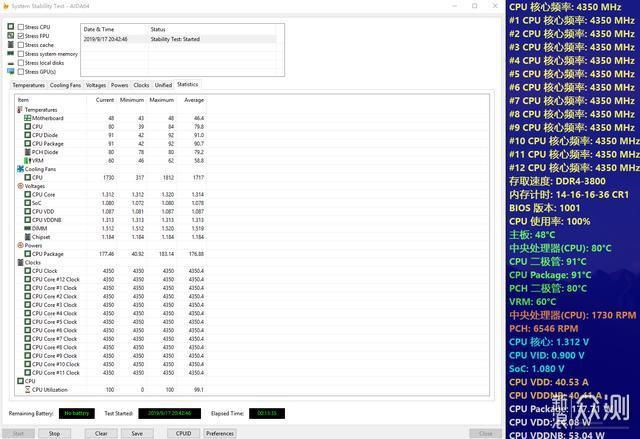Click the Maximum column header
The width and height of the screenshot is (640, 439).
pos(161,100)
